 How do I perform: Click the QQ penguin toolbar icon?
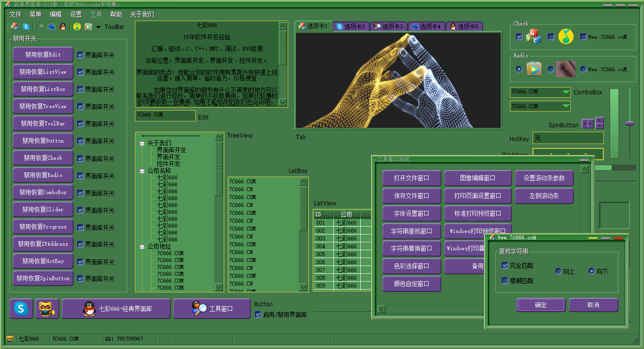coord(62,27)
